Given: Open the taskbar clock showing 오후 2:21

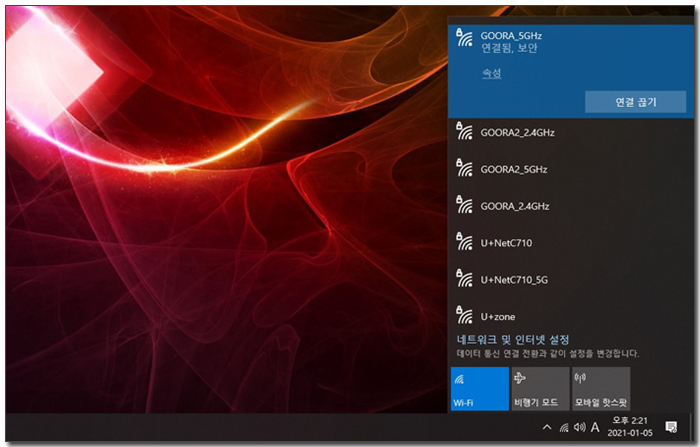Looking at the screenshot, I should click(629, 426).
